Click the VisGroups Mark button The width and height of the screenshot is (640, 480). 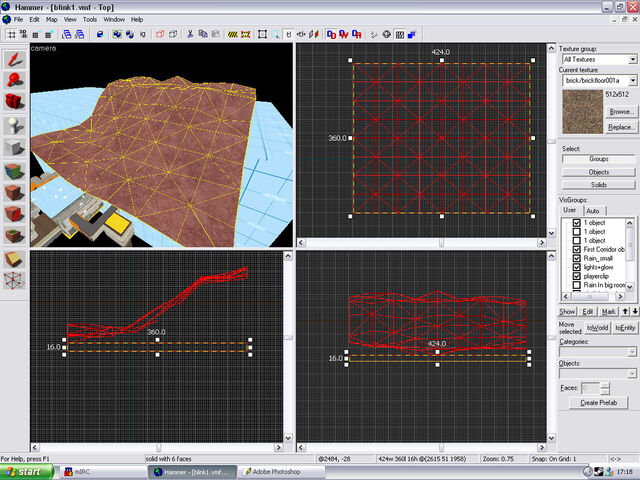pyautogui.click(x=609, y=312)
